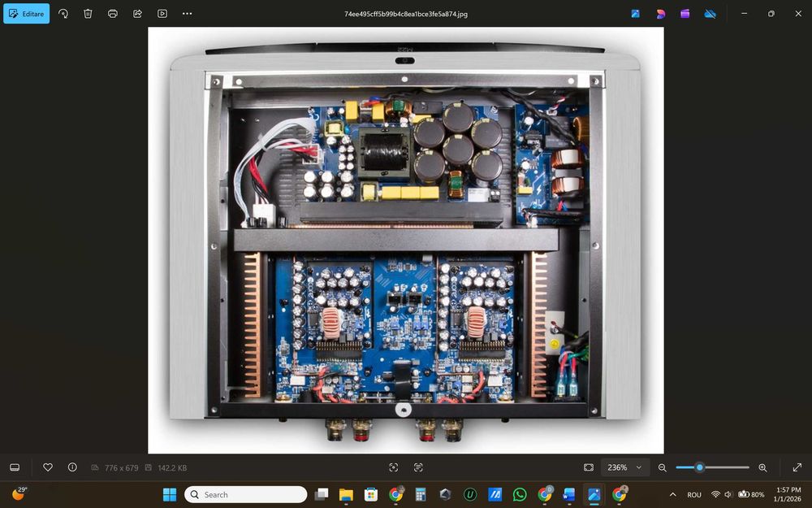Fit image to window icon
Image resolution: width=812 pixels, height=508 pixels.
tap(589, 467)
